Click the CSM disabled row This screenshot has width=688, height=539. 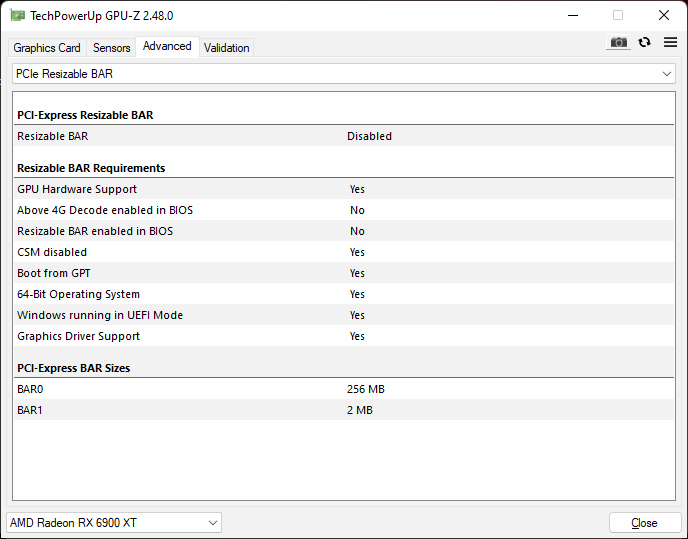coord(344,252)
